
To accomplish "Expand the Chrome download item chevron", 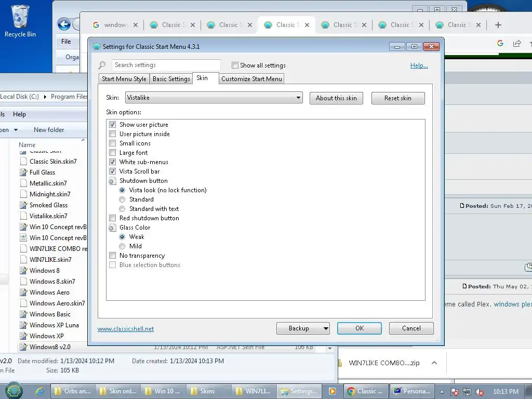I will pyautogui.click(x=434, y=363).
